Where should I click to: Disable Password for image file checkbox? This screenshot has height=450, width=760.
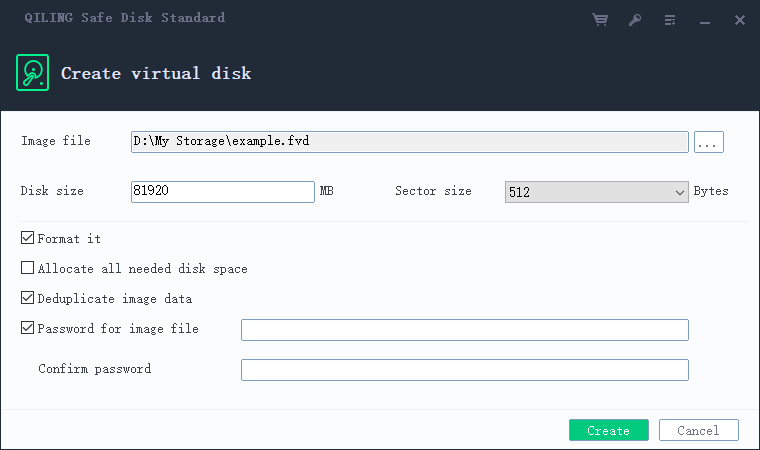[x=28, y=328]
